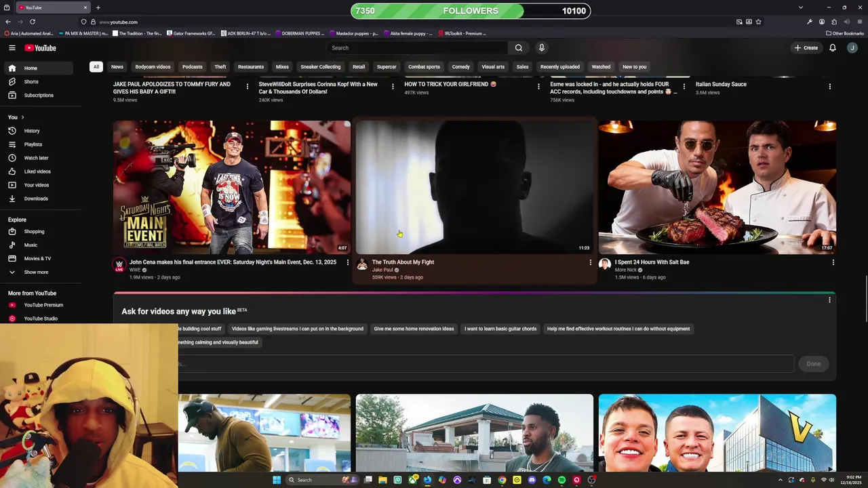
Task: Select the Combat sports chip
Action: click(424, 66)
